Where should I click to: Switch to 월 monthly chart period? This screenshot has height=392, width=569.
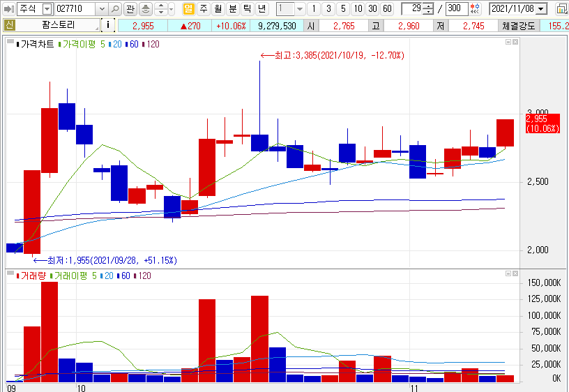click(x=218, y=8)
